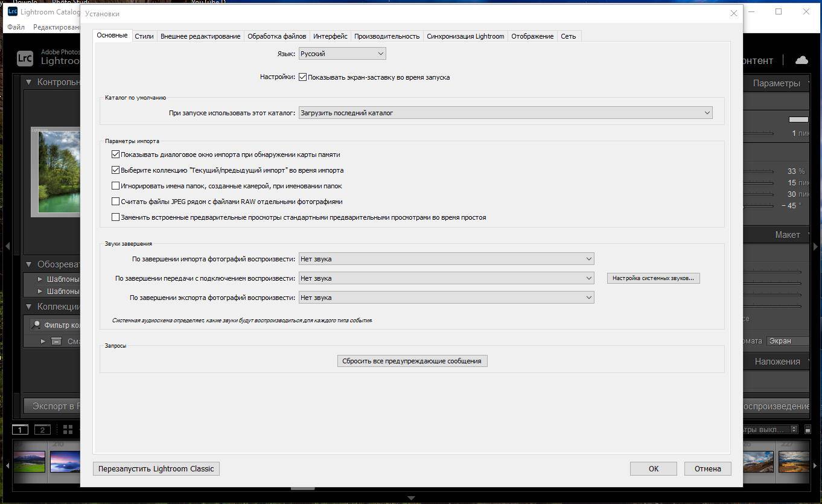
Task: Enable replacing embedded previews with standard previews
Action: (116, 217)
